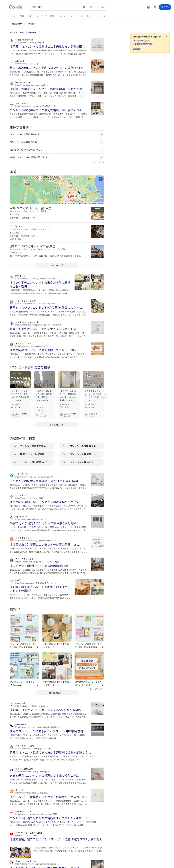Image resolution: width=174 pixels, height=868 pixels.
Task: Search related term コンセントの位置 変える
Action: [x=81, y=446]
